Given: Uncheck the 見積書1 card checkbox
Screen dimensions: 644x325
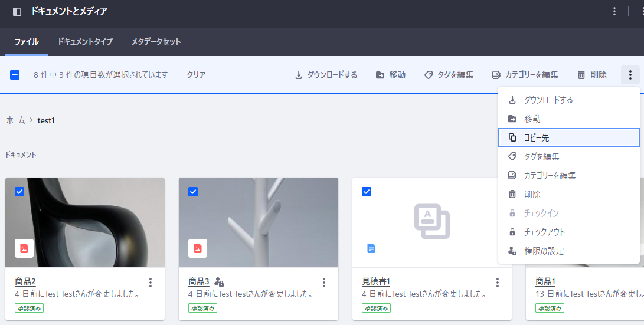Looking at the screenshot, I should pyautogui.click(x=367, y=192).
